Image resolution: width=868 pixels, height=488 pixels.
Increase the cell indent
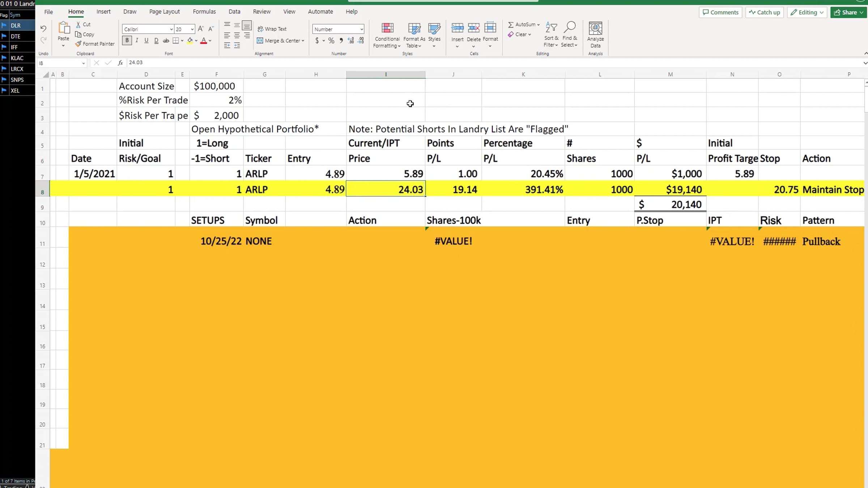point(237,45)
